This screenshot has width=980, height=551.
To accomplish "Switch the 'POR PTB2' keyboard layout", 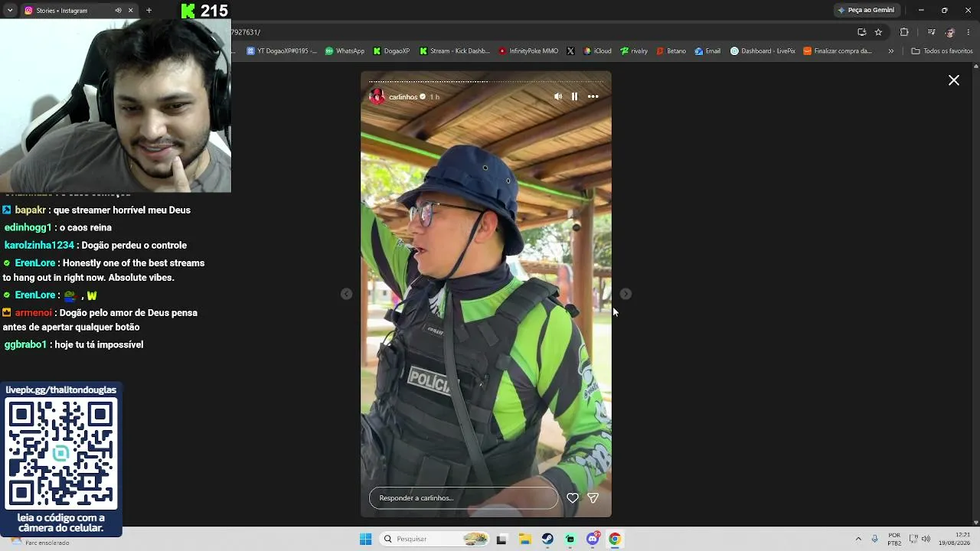I will 894,539.
